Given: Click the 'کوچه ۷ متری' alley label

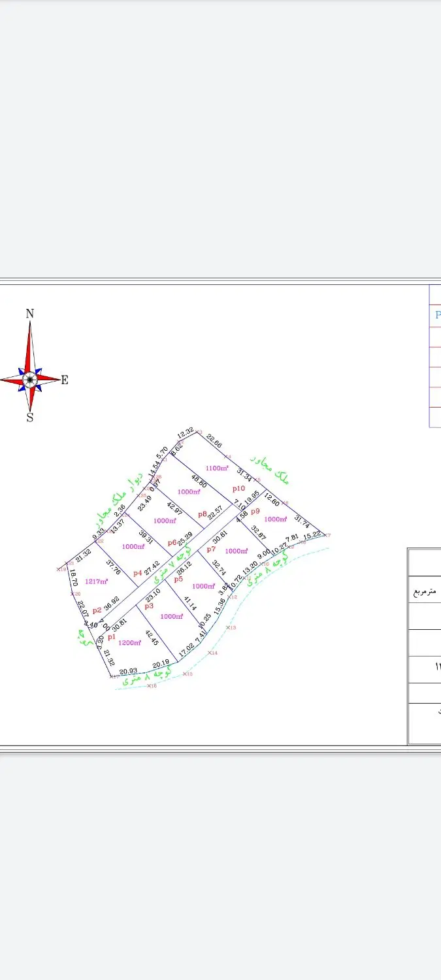Looking at the screenshot, I should tap(172, 564).
